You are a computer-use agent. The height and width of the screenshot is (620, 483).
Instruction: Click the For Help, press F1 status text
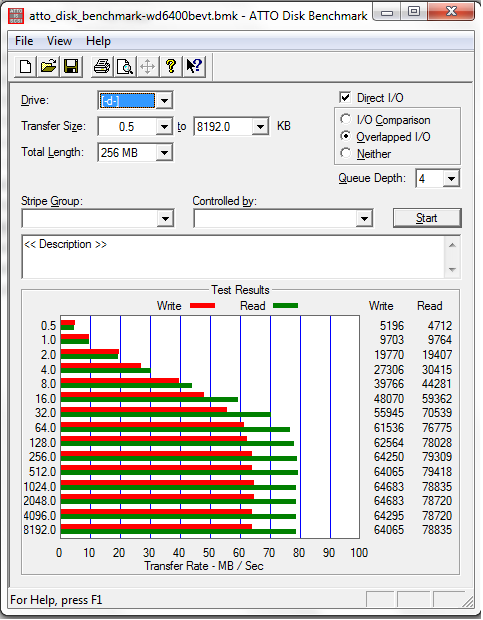coord(56,600)
